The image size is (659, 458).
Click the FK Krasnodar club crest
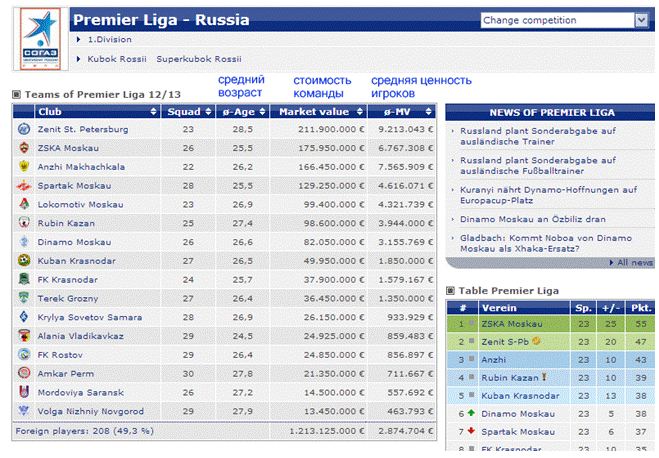coord(24,279)
